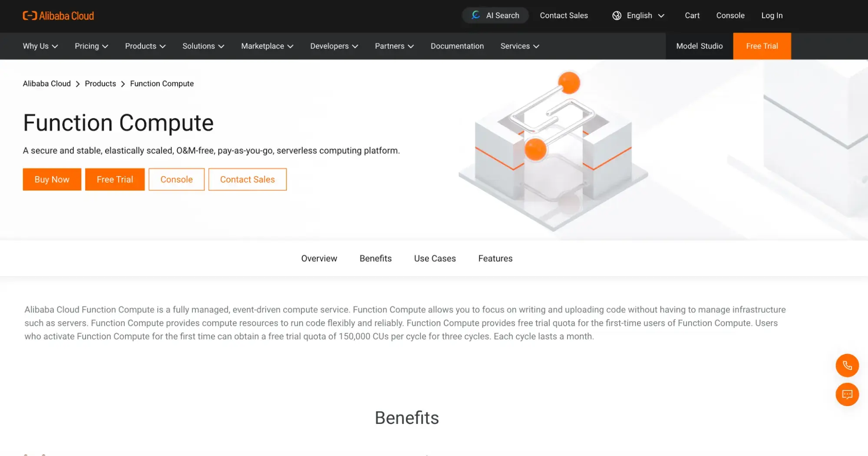The width and height of the screenshot is (868, 456).
Task: Click the orange phone call icon
Action: click(x=847, y=365)
